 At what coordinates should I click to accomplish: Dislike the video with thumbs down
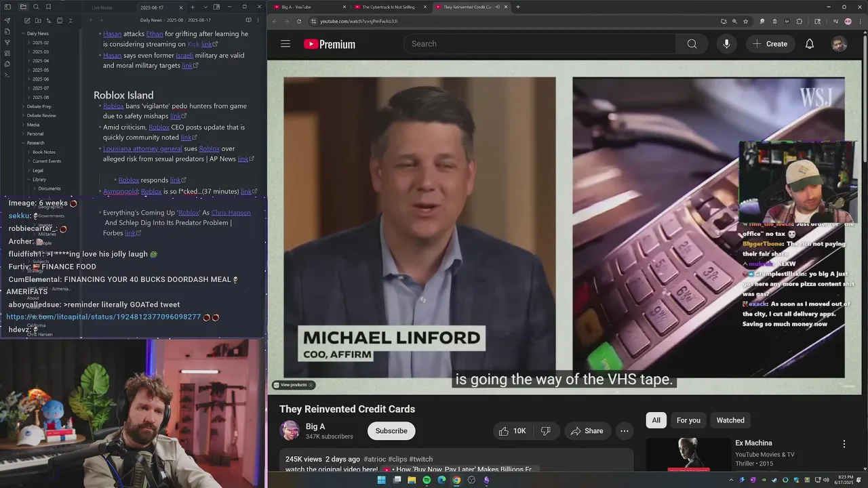(x=545, y=431)
